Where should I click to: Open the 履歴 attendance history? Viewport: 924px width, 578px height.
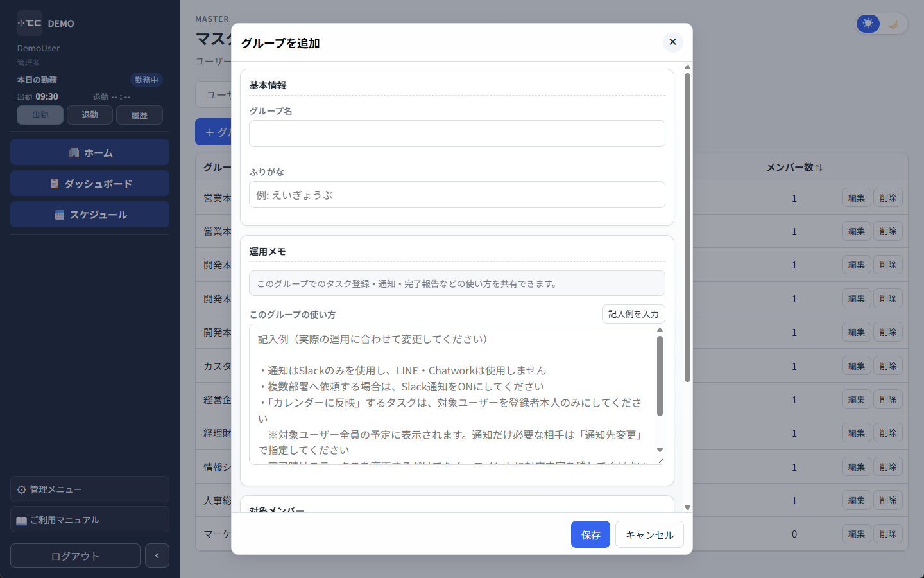139,115
